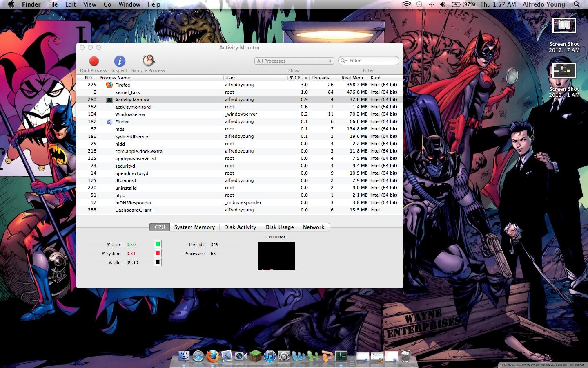The width and height of the screenshot is (588, 368).
Task: Switch to the Disk Usage tab
Action: point(280,227)
